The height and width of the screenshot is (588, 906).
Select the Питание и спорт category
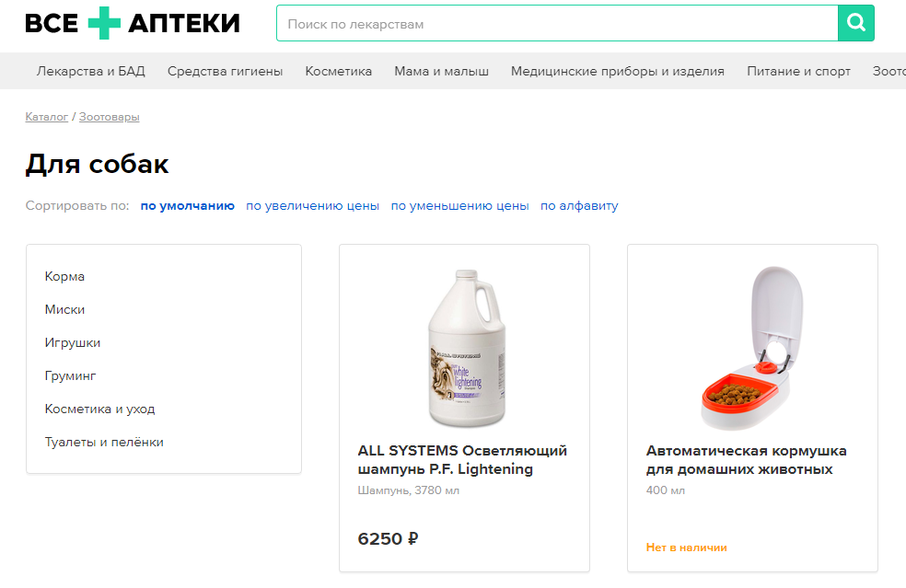point(797,70)
